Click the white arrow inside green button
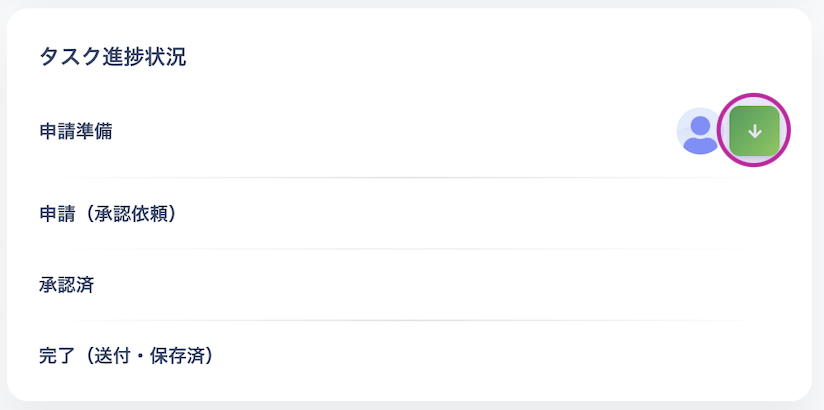This screenshot has width=824, height=410. 754,131
